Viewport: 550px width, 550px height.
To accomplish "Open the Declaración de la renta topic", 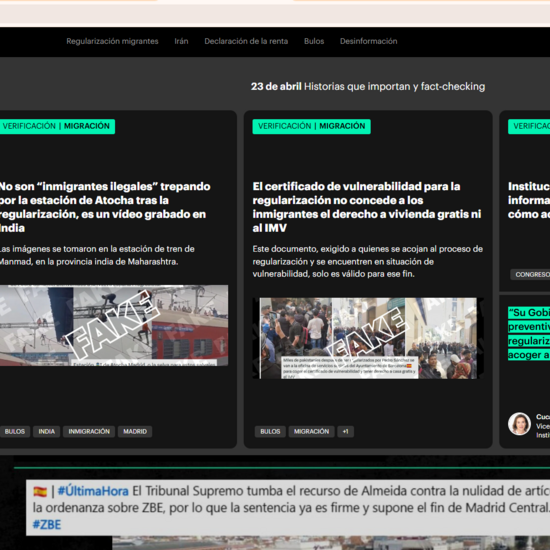I will [x=246, y=41].
